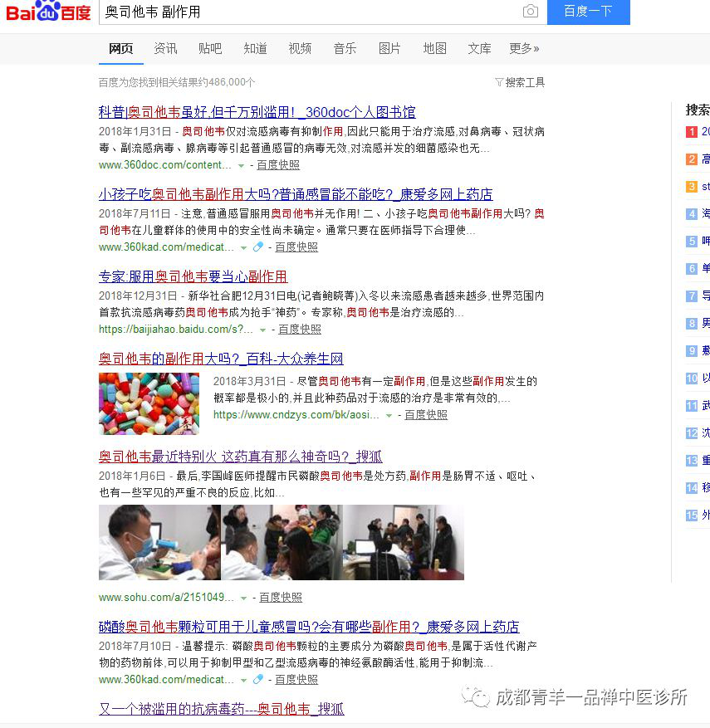Switch to the 地图 tab
The height and width of the screenshot is (728, 710).
coord(434,48)
